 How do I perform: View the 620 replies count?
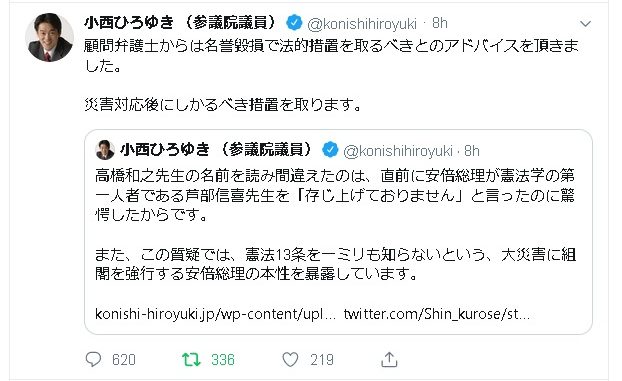tap(124, 360)
